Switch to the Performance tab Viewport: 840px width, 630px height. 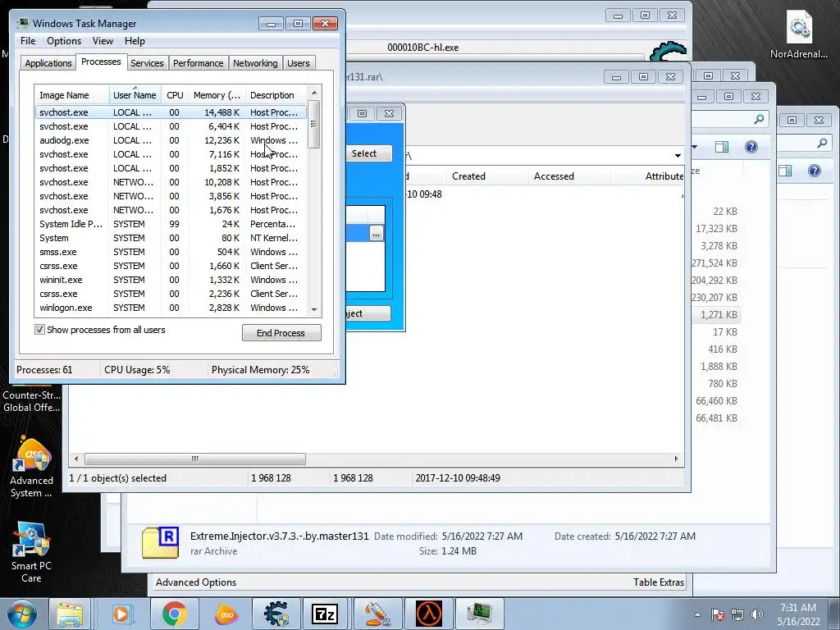(x=199, y=62)
